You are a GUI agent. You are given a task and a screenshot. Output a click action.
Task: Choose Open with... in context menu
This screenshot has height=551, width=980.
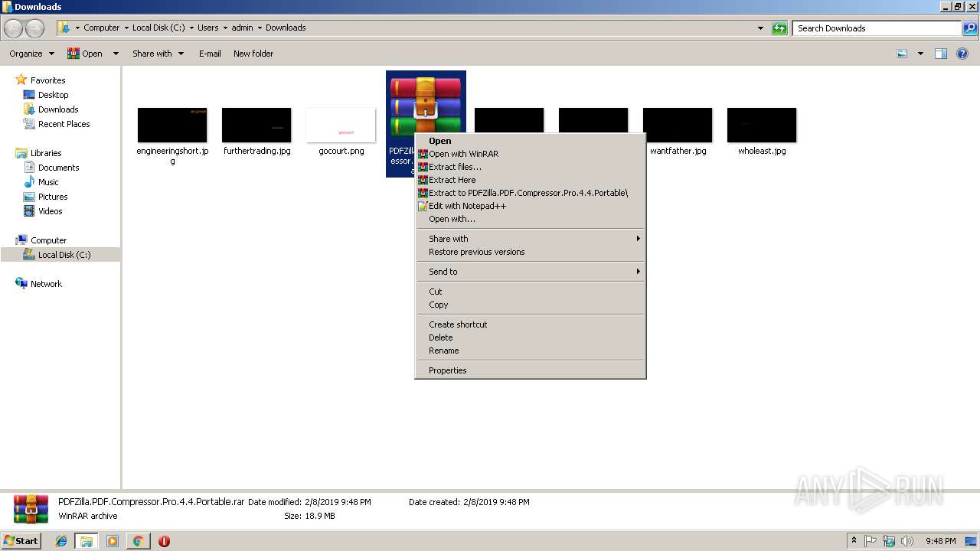point(531,219)
